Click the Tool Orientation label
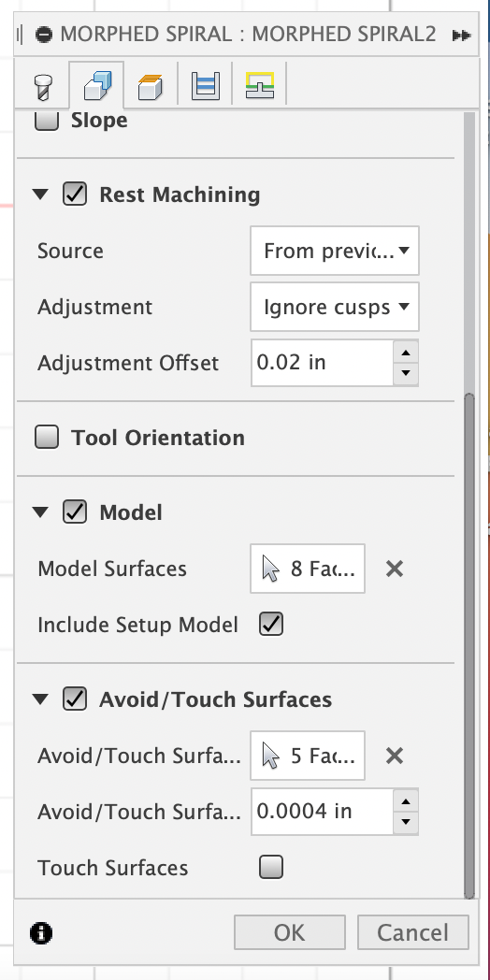Viewport: 490px width, 980px height. [x=158, y=438]
